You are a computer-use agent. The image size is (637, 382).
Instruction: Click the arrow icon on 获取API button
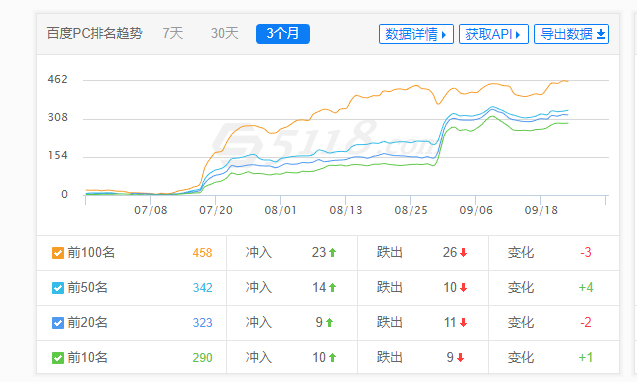pos(518,35)
